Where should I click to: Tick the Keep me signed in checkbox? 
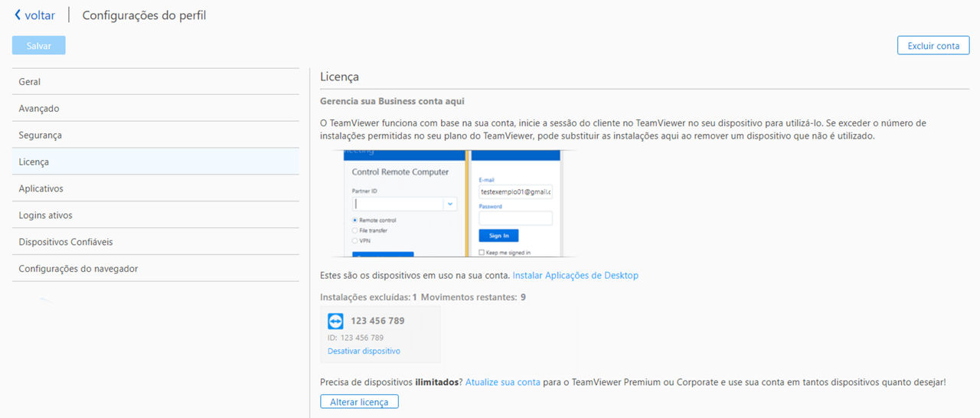pyautogui.click(x=482, y=253)
